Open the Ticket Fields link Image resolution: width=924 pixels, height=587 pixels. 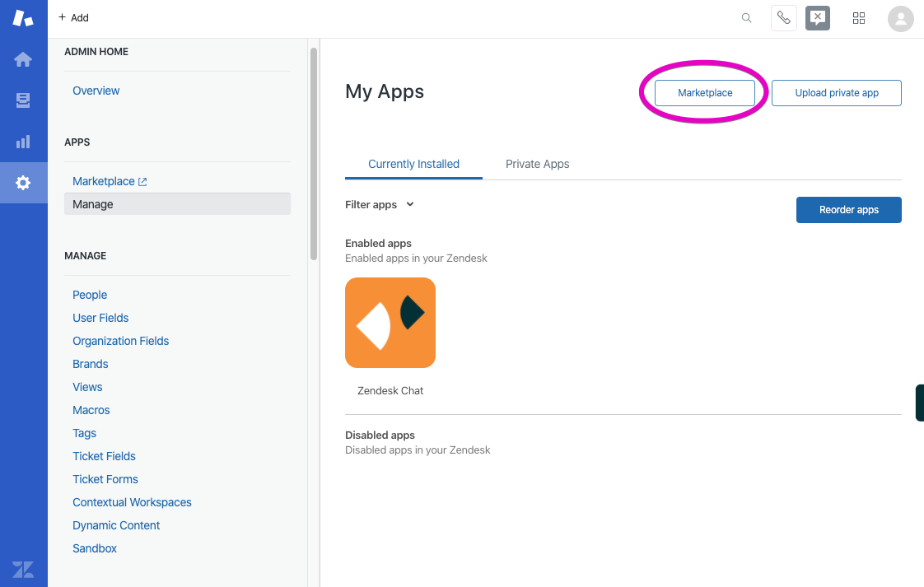point(104,456)
